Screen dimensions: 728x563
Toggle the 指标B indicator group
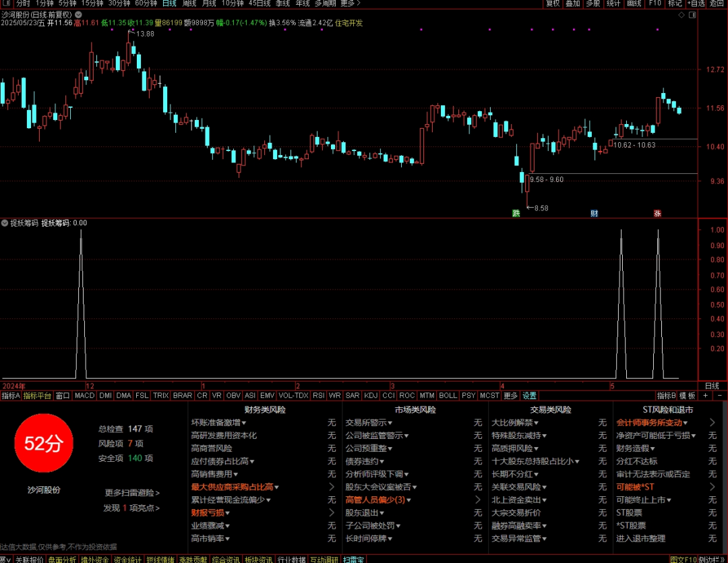tap(666, 396)
